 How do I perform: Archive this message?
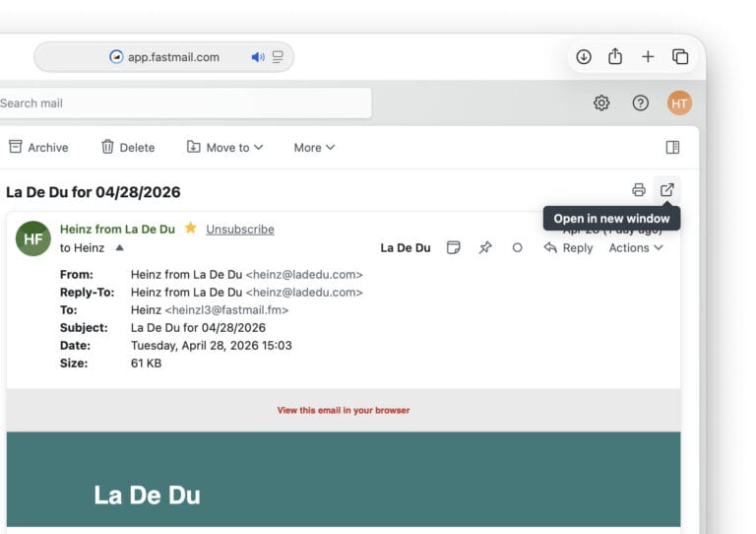38,147
